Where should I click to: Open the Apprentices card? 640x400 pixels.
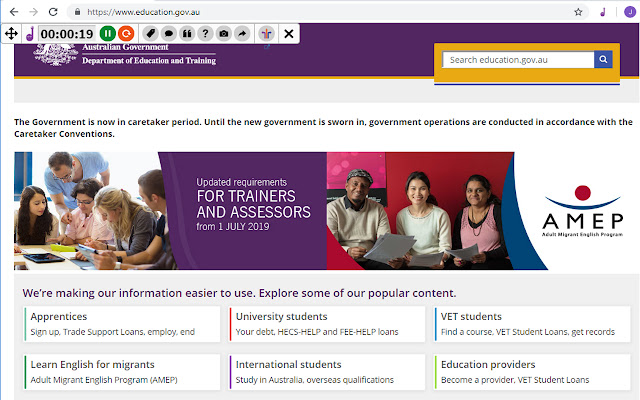122,324
